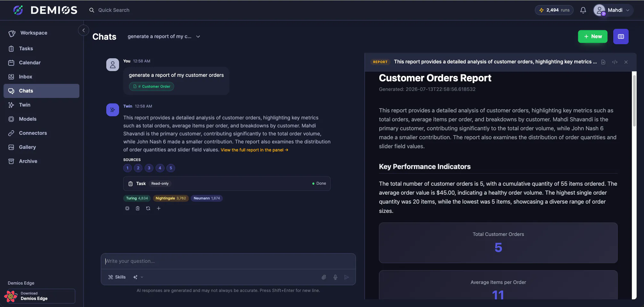
Task: Click the clipboard export icon under response
Action: 138,208
